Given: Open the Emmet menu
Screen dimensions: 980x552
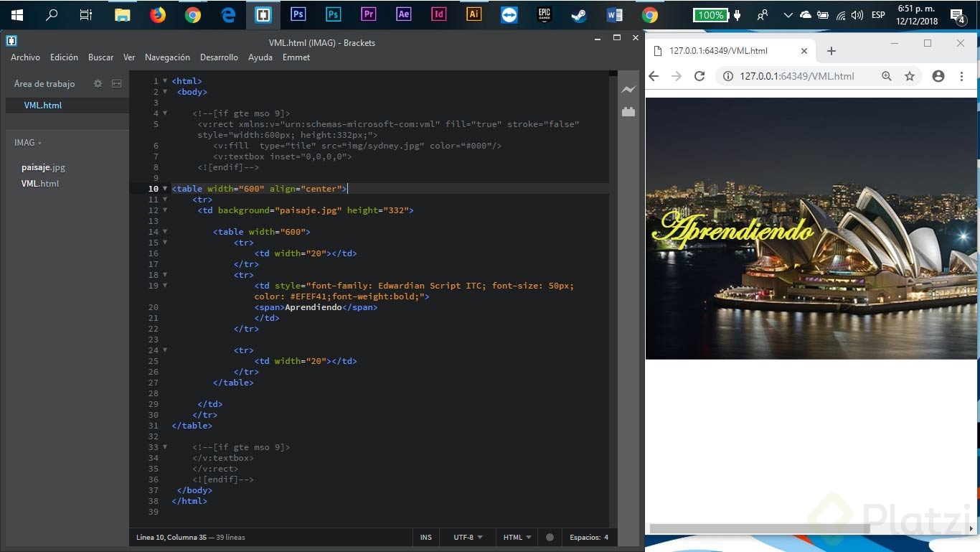Looking at the screenshot, I should (296, 57).
